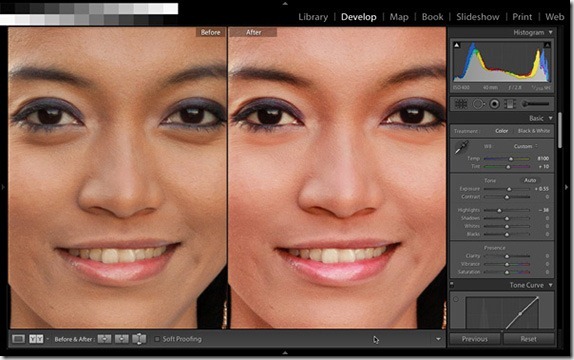Viewport: 574px width, 360px height.
Task: Open the Slideshow module
Action: [478, 17]
